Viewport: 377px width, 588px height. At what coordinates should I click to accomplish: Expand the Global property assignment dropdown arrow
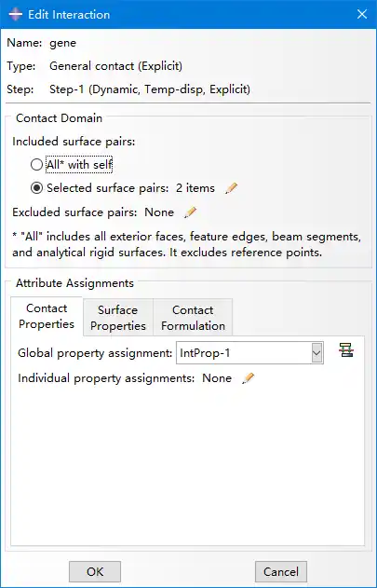pyautogui.click(x=316, y=353)
